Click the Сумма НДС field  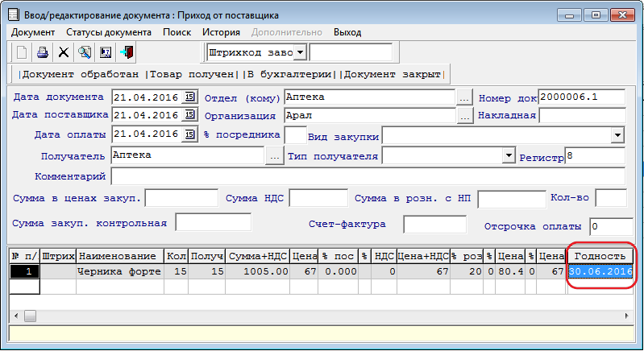(x=318, y=199)
